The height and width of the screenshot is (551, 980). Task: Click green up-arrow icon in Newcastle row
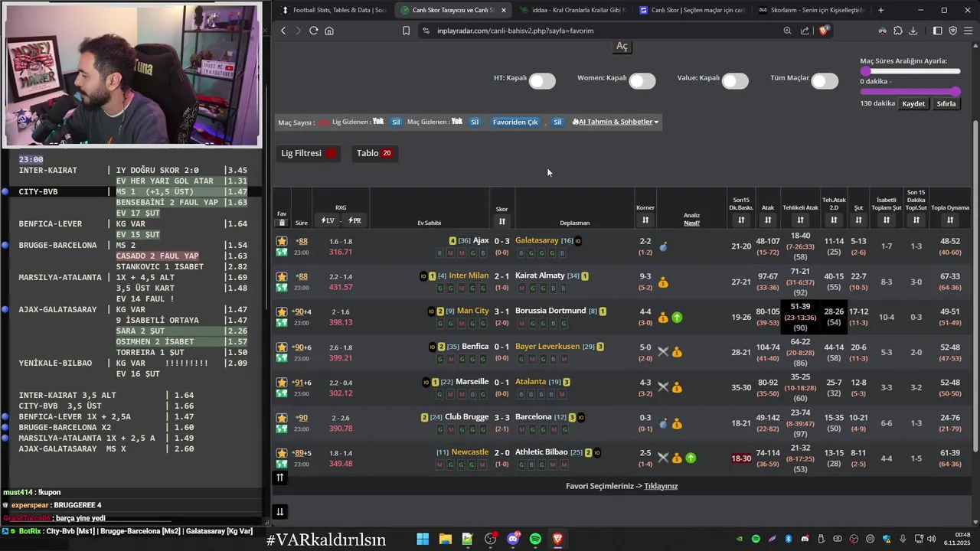coord(691,458)
